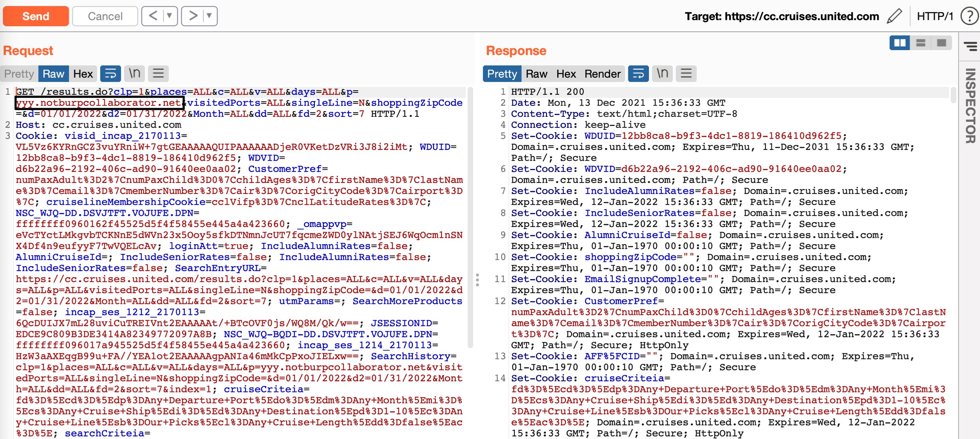The height and width of the screenshot is (439, 980).
Task: Switch to the Raw tab in the Response panel
Action: tap(537, 73)
